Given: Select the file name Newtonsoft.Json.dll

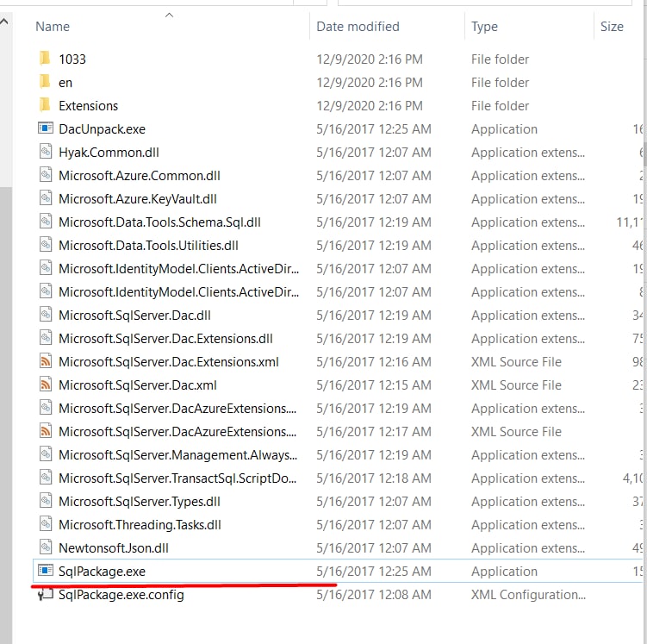Looking at the screenshot, I should point(114,547).
